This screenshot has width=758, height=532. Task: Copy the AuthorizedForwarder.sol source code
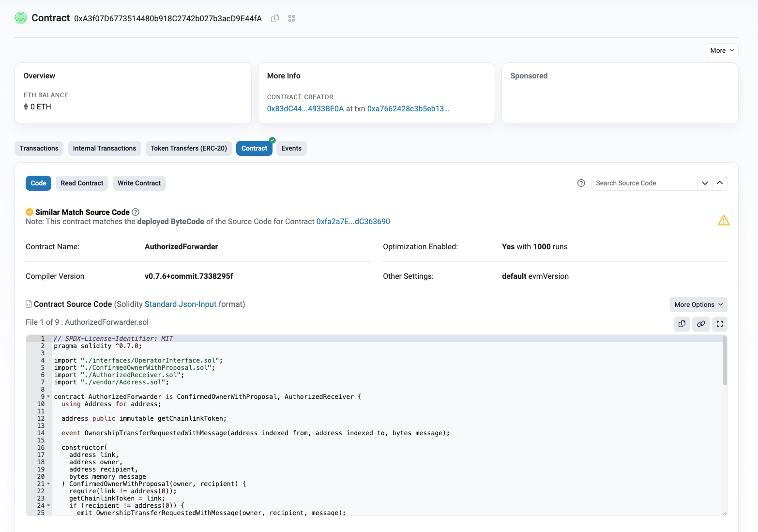click(682, 324)
